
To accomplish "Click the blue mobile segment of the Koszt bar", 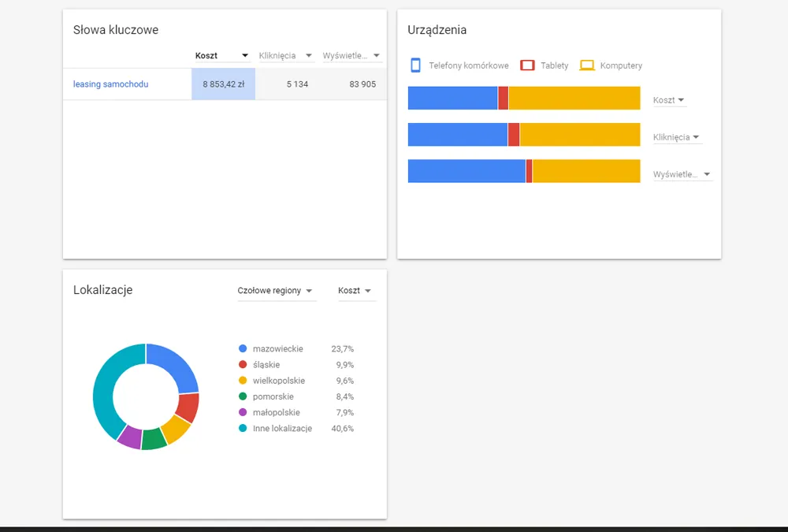I will coord(452,98).
